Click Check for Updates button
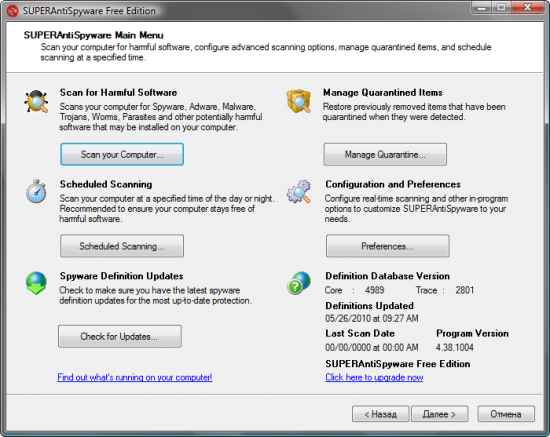This screenshot has width=550, height=437. 120,336
